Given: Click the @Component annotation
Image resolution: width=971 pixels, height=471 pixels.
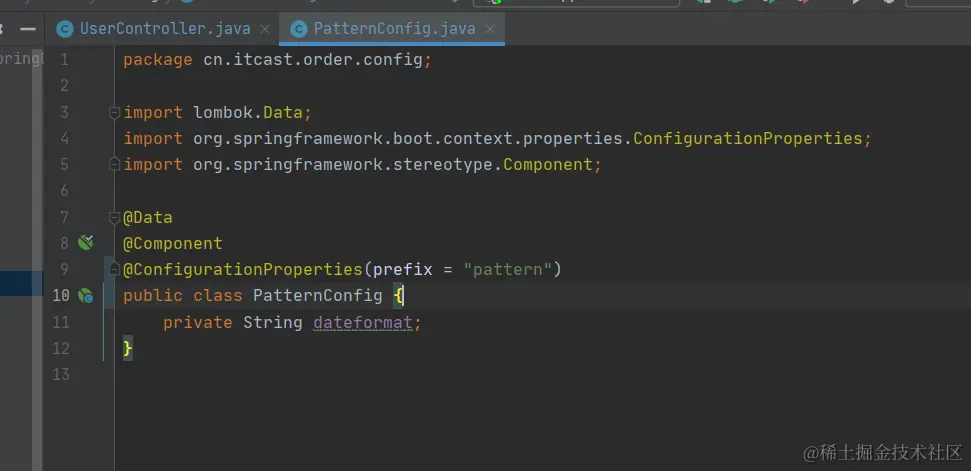Looking at the screenshot, I should coord(172,243).
